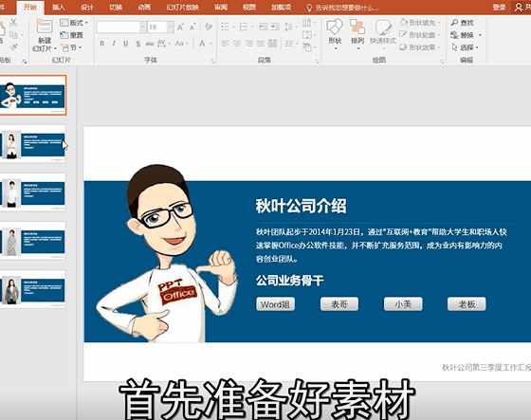Screen dimensions: 531x420
Task: Open the Add-ins (加载项) tab
Action: point(281,8)
